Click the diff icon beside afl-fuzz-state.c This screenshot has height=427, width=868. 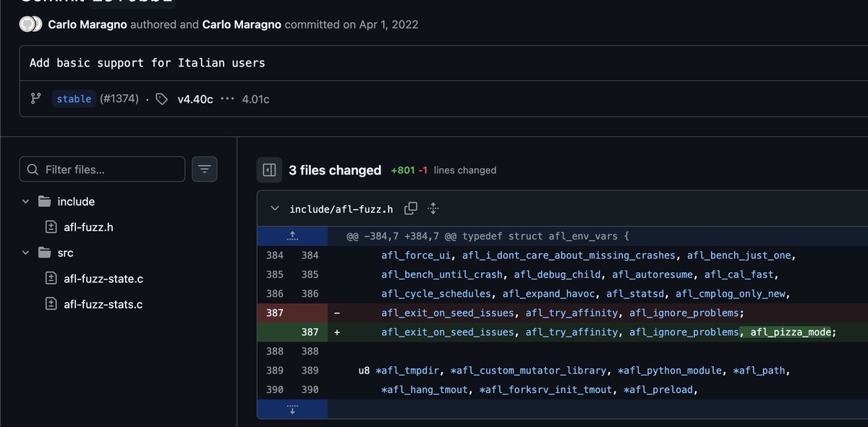click(x=51, y=279)
